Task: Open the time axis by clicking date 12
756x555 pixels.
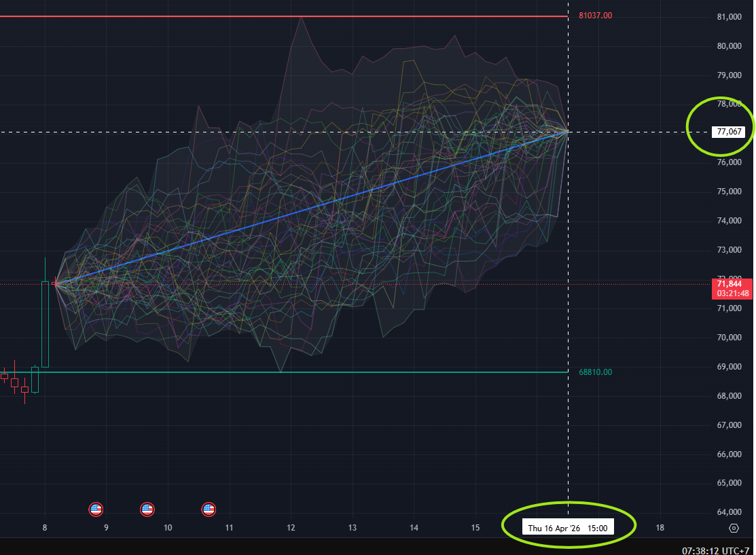Action: 290,527
